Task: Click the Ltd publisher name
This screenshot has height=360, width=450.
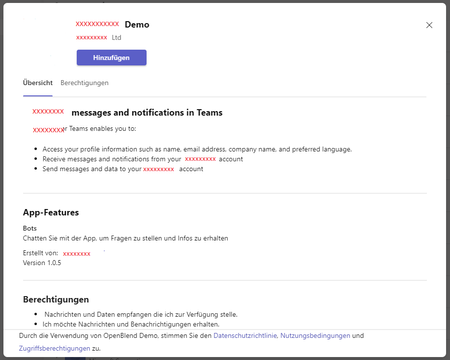Action: pyautogui.click(x=116, y=38)
